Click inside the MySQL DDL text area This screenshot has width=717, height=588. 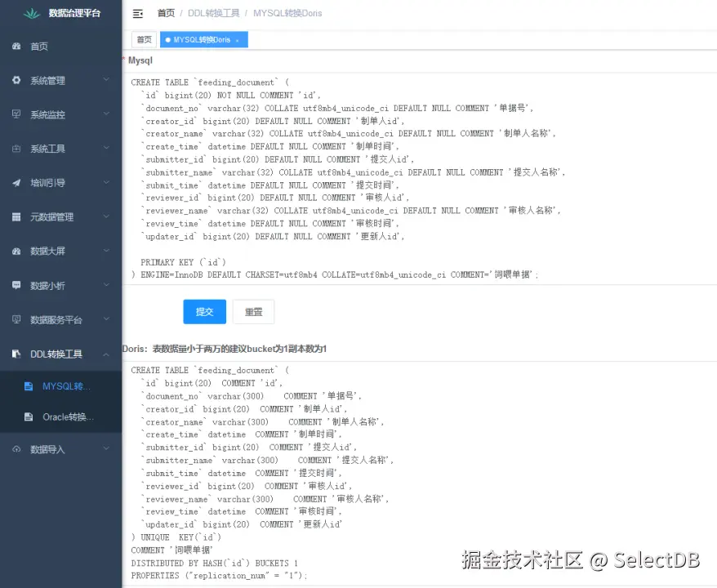click(408, 180)
